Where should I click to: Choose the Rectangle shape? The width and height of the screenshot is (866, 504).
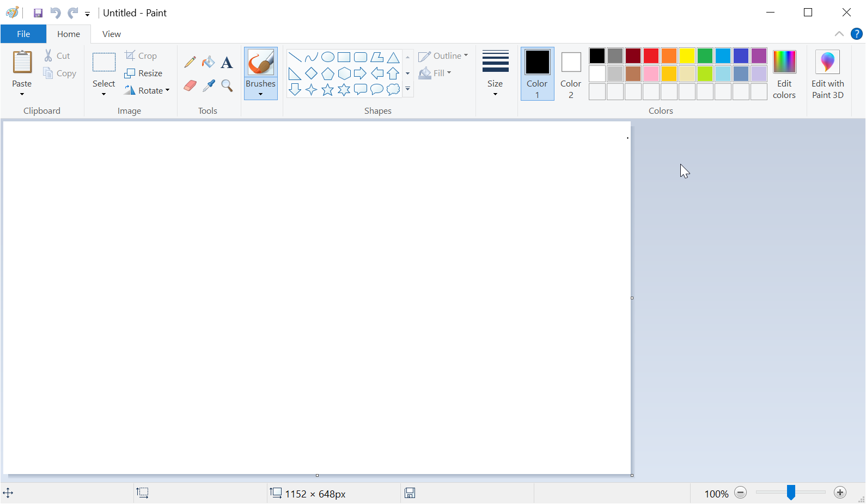344,57
